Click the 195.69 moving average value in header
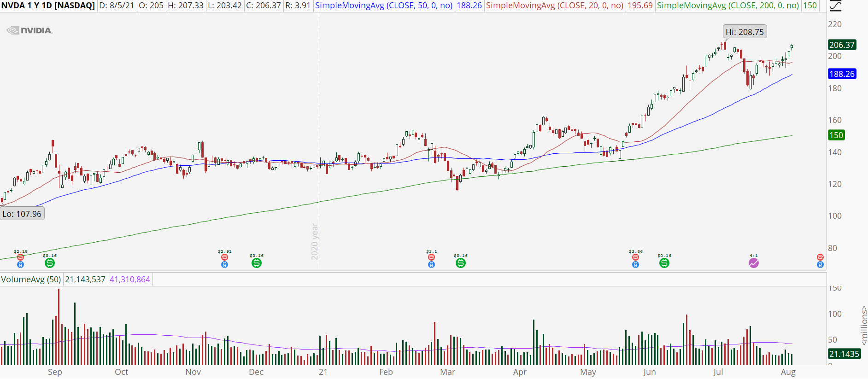Screen dimensions: 868x379 (640, 6)
